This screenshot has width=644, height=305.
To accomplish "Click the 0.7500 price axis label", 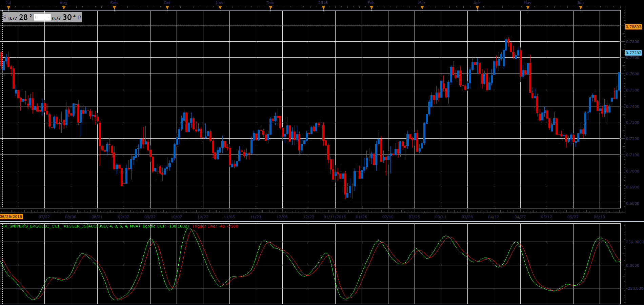I will 632,90.
